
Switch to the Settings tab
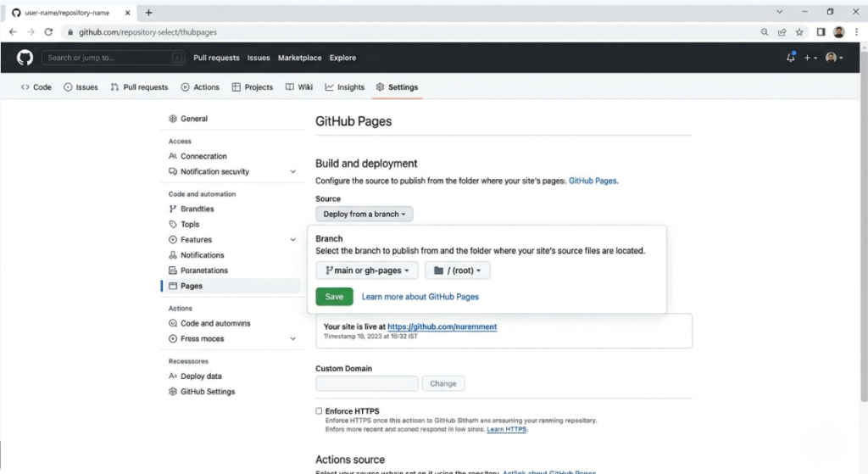(x=397, y=87)
